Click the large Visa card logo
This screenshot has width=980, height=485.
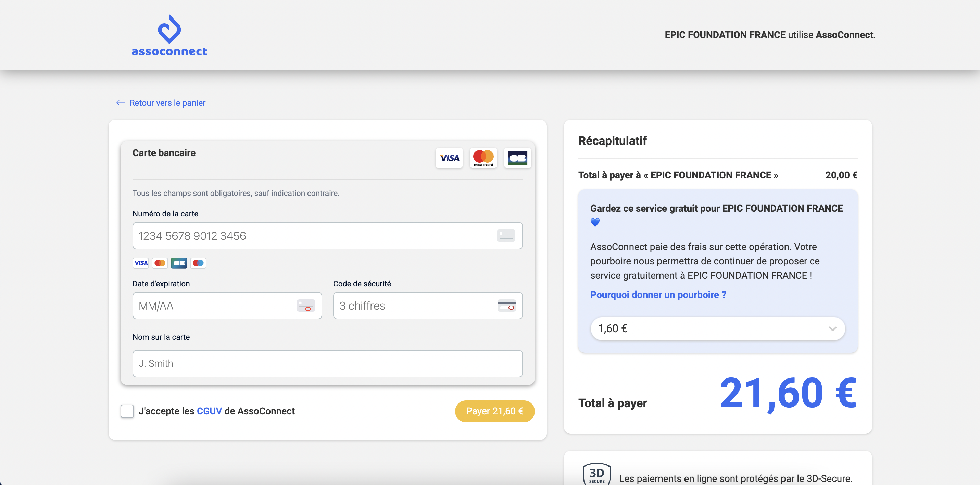pyautogui.click(x=449, y=158)
